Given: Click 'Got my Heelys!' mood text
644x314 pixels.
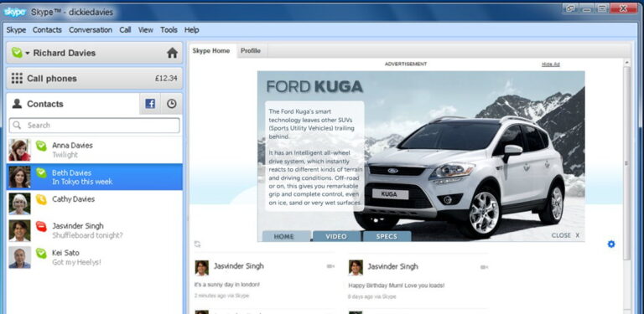Looking at the screenshot, I should click(76, 262).
